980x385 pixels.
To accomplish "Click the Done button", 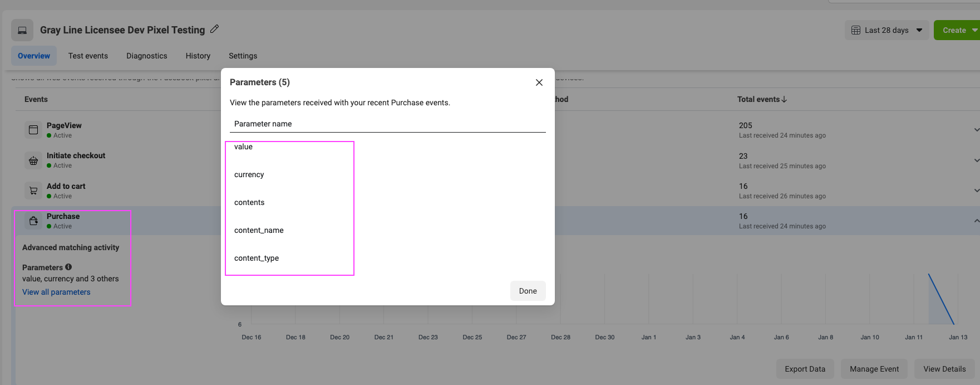I will coord(528,291).
